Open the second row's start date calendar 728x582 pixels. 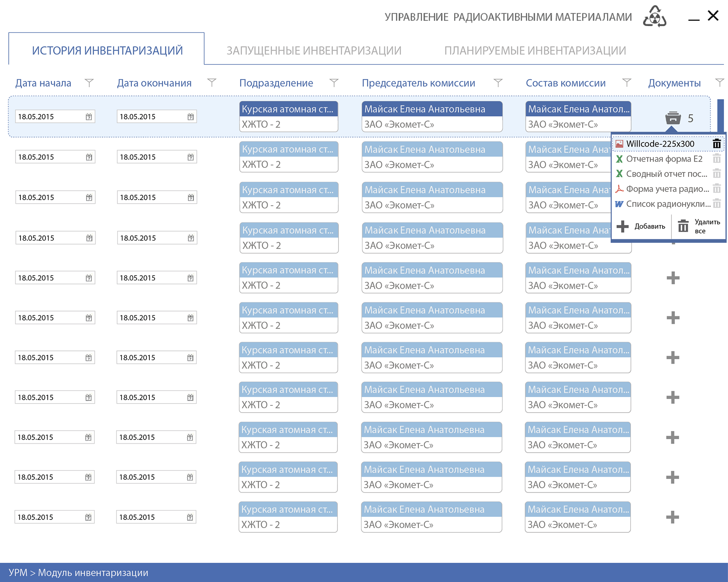[89, 157]
